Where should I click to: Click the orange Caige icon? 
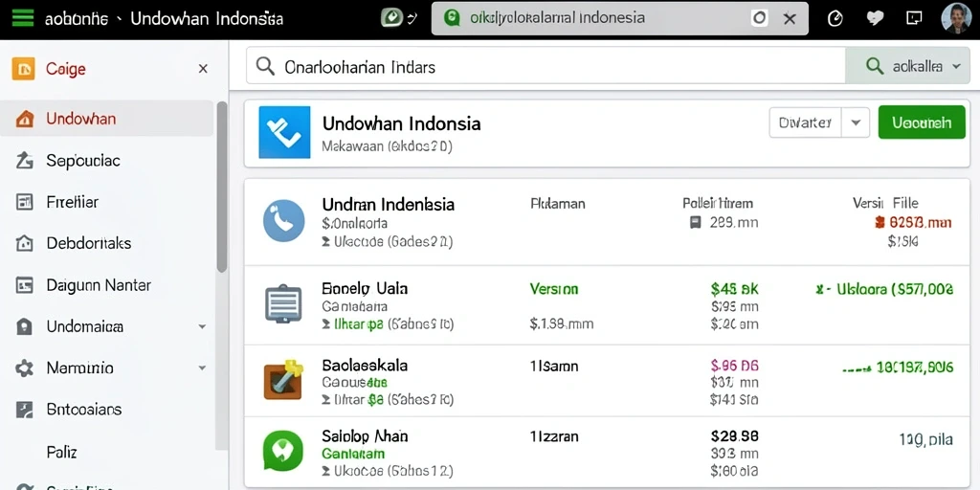[x=23, y=69]
